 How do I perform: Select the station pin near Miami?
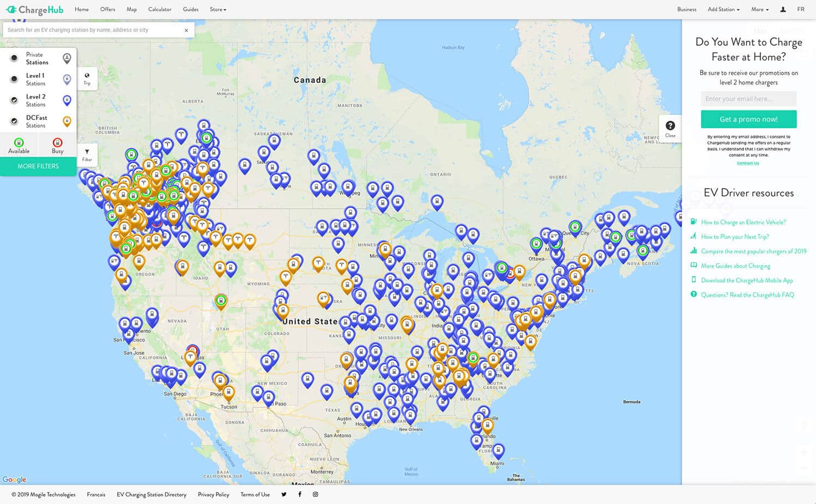(498, 451)
